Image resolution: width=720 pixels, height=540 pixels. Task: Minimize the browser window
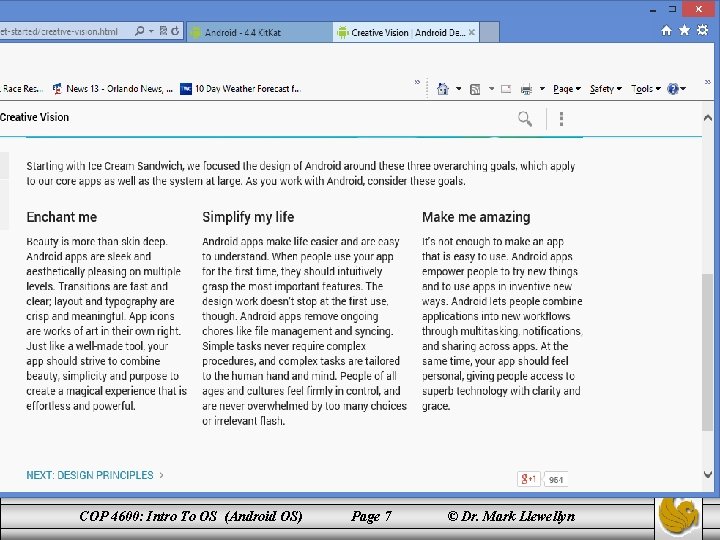pyautogui.click(x=653, y=10)
